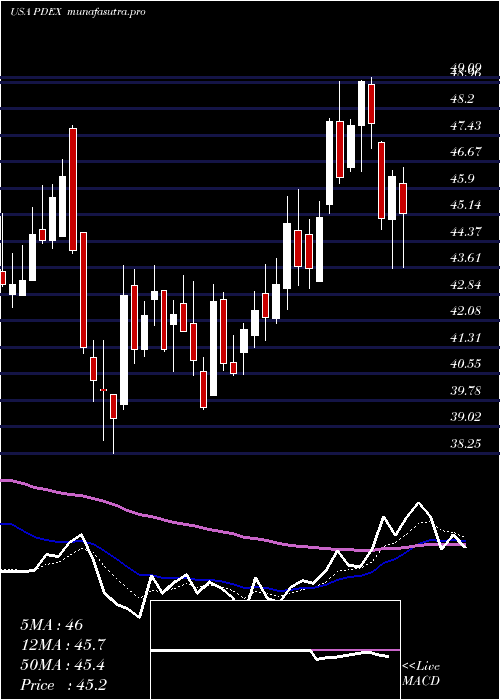Click the 40.55 price axis label
Viewport: 500px width, 700px height.
click(466, 364)
